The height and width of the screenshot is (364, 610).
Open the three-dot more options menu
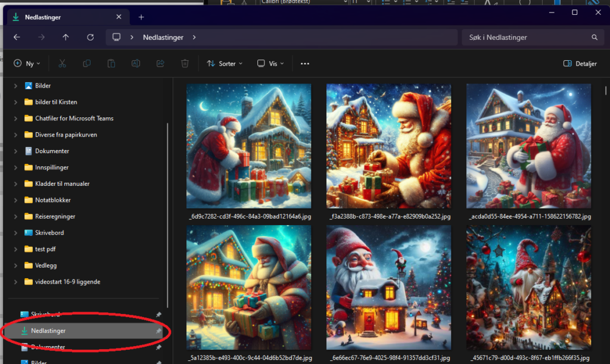(x=305, y=64)
